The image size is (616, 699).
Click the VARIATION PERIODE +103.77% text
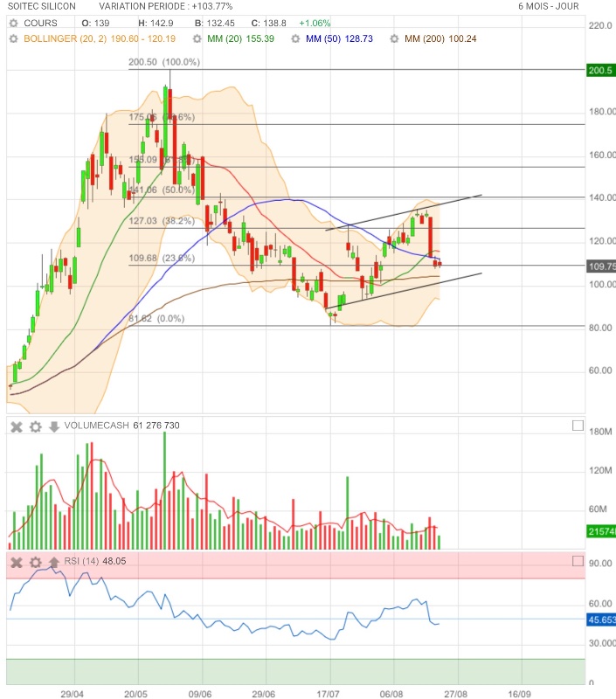click(x=166, y=6)
